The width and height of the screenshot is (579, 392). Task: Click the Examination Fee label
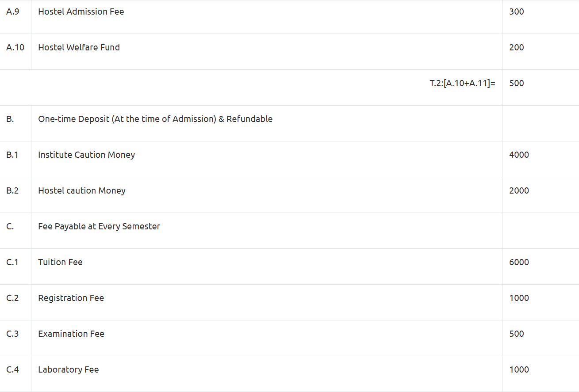[71, 334]
